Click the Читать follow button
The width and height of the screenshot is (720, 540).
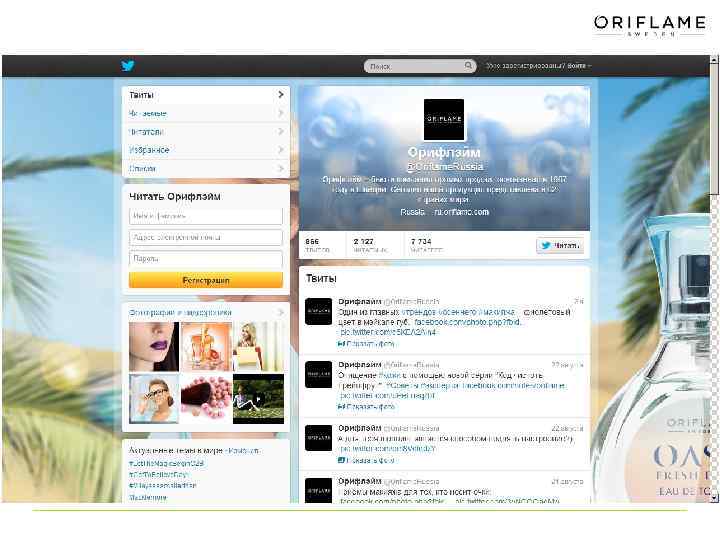[x=560, y=246]
